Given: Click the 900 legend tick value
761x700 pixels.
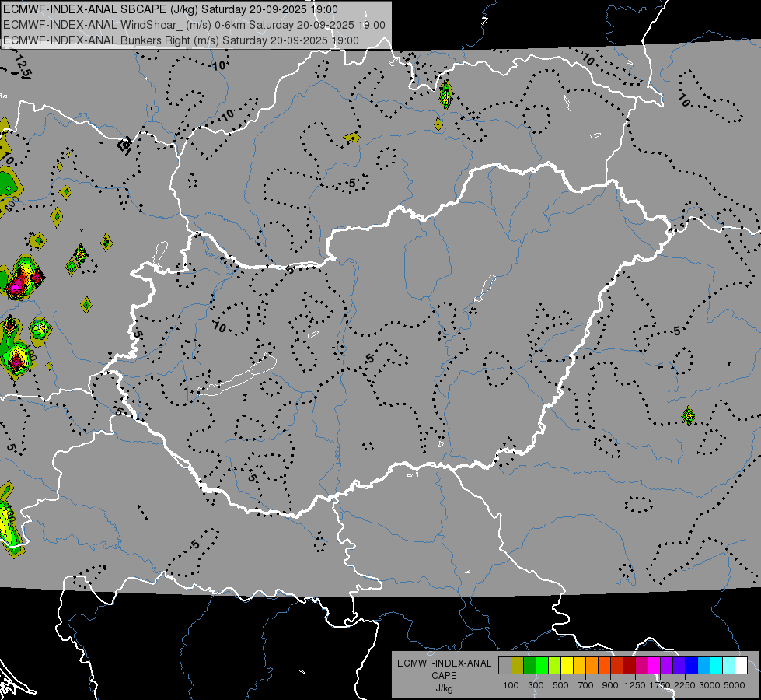Looking at the screenshot, I should click(x=610, y=685).
